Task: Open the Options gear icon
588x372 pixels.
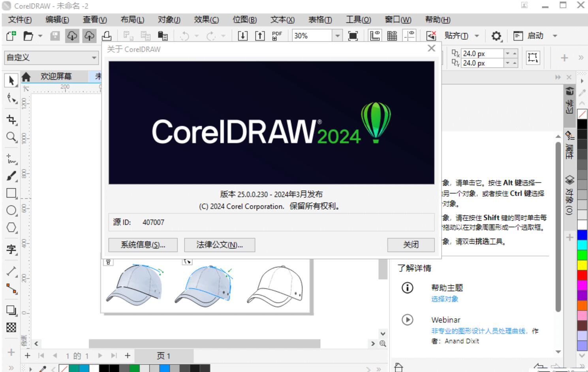Action: pyautogui.click(x=496, y=36)
